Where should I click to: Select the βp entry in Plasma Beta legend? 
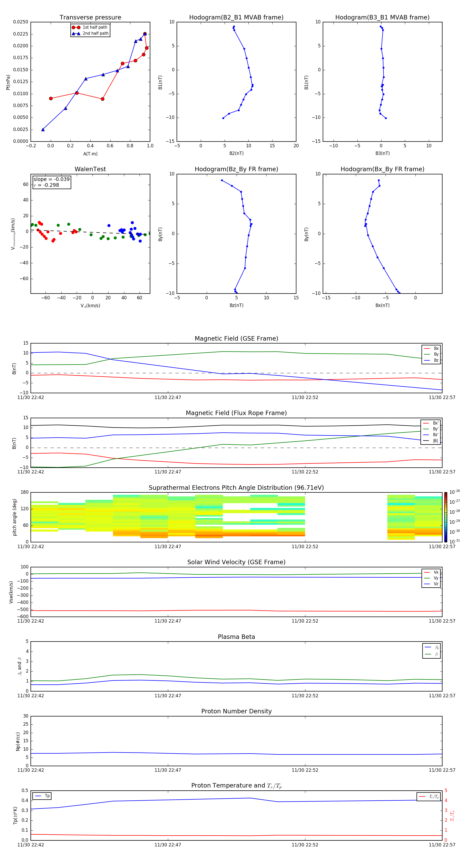point(431,647)
